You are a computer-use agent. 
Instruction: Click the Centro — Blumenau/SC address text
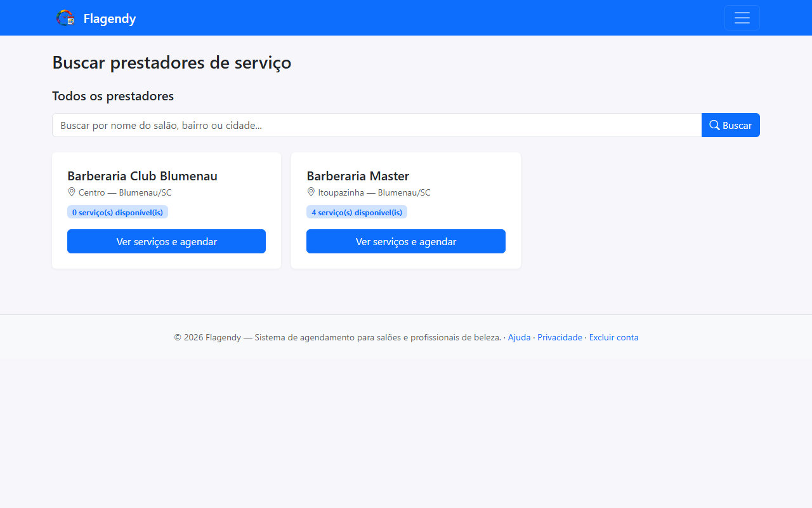125,192
